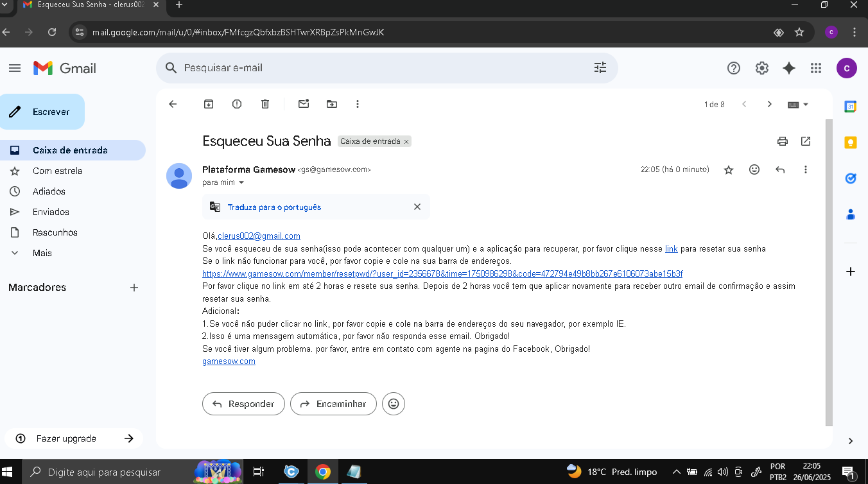Open Chrome three-dot menu
Image resolution: width=868 pixels, height=484 pixels.
click(x=855, y=32)
